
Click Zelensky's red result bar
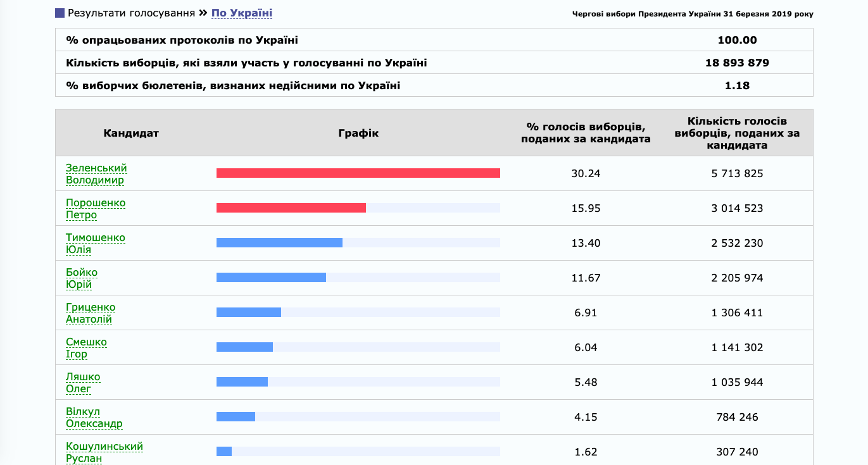(358, 173)
